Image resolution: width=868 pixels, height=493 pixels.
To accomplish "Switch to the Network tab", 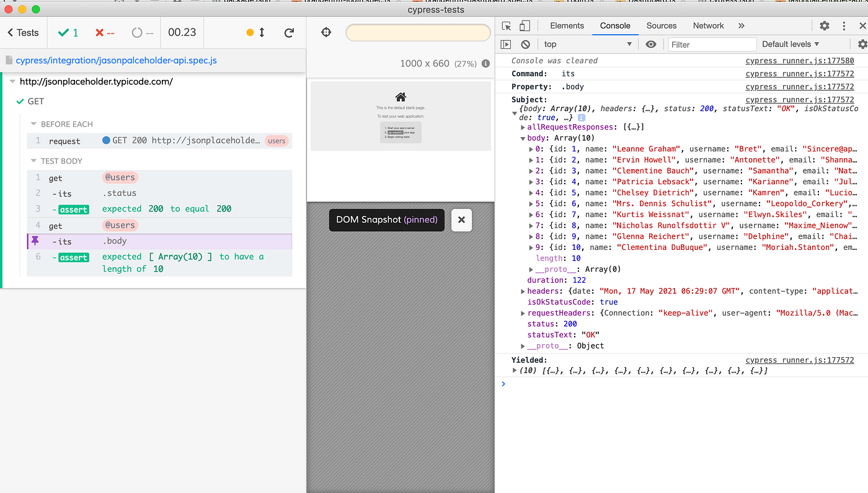I will [708, 25].
